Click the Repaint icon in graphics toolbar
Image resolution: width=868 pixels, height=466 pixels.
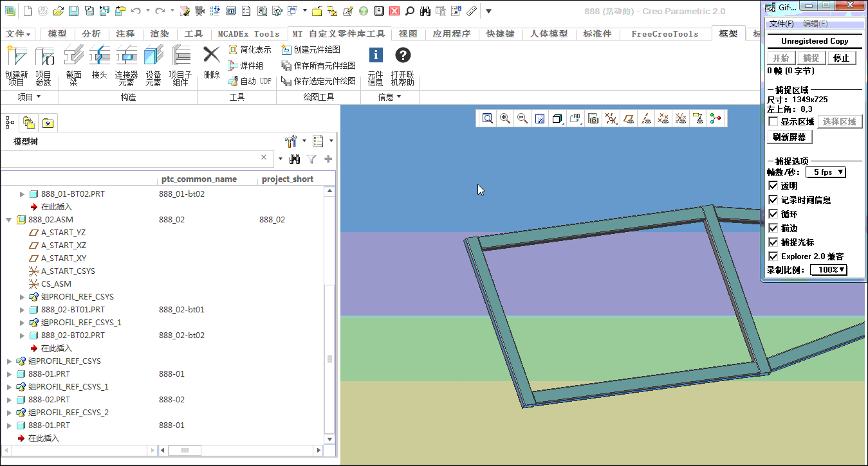pos(540,118)
